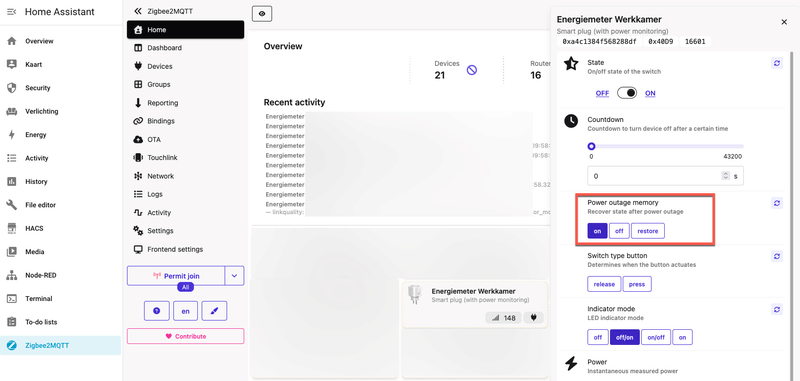Click the ON state link

(x=650, y=93)
